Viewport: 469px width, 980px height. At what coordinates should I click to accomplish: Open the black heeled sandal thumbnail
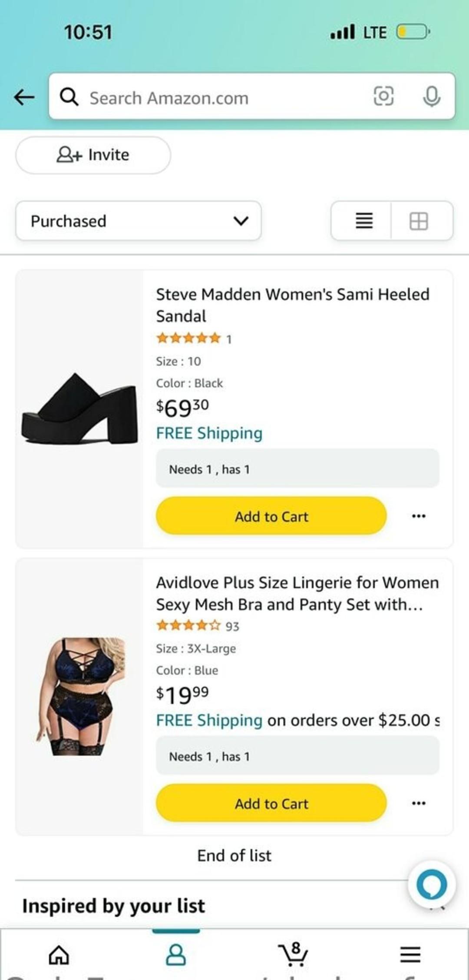click(79, 409)
